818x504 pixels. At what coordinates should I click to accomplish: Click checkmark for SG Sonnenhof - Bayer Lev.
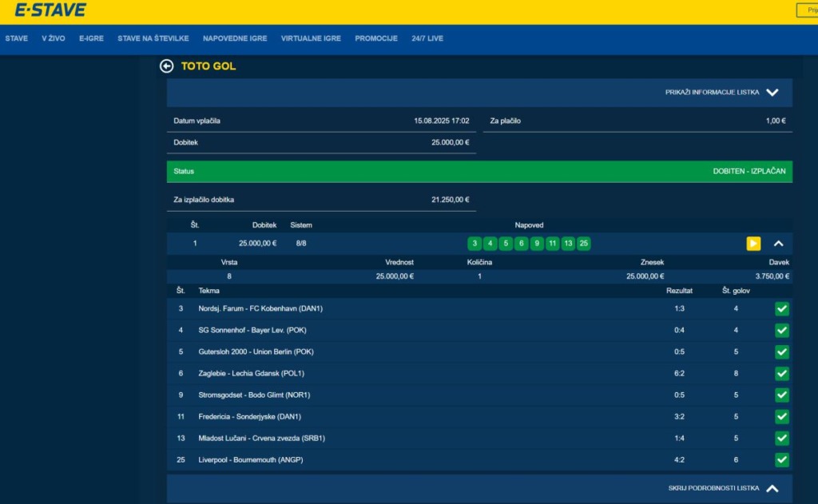[x=781, y=330]
